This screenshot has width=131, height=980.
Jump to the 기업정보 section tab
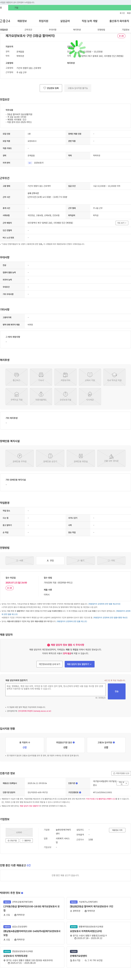click(126, 30)
